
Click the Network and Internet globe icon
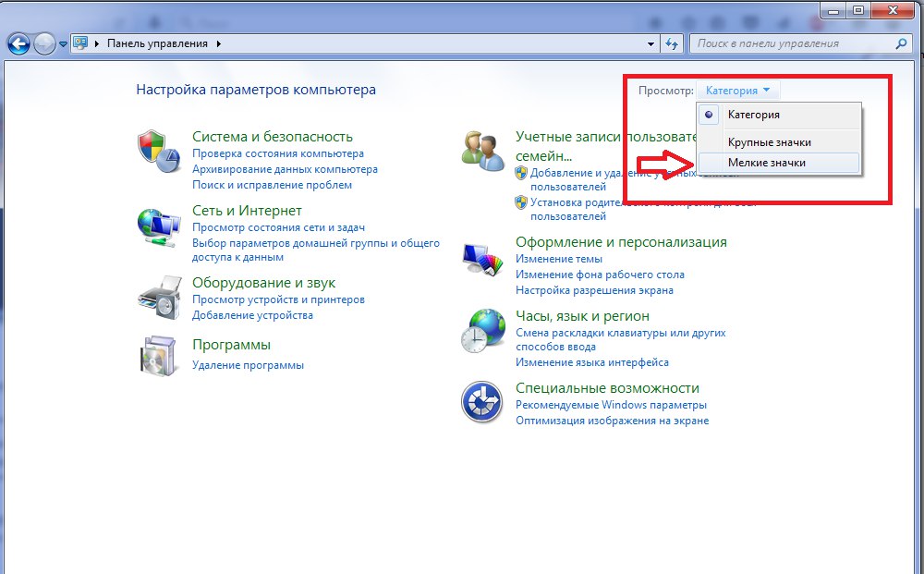(157, 226)
